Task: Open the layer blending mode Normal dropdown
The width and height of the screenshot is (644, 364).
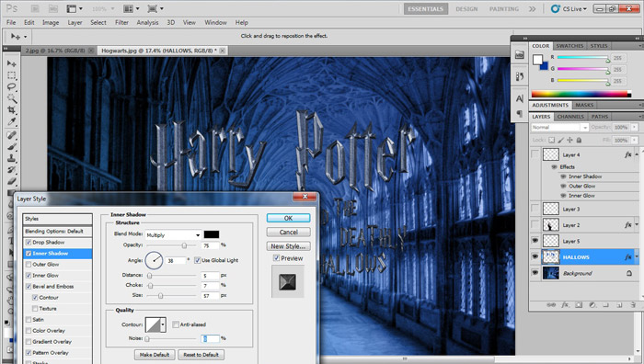Action: (x=559, y=127)
